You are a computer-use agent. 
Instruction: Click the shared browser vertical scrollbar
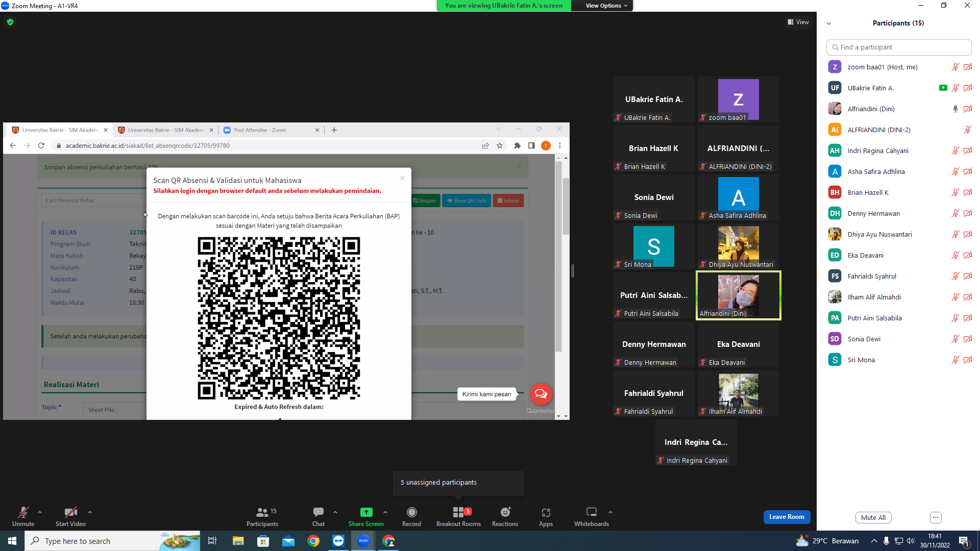click(565, 207)
